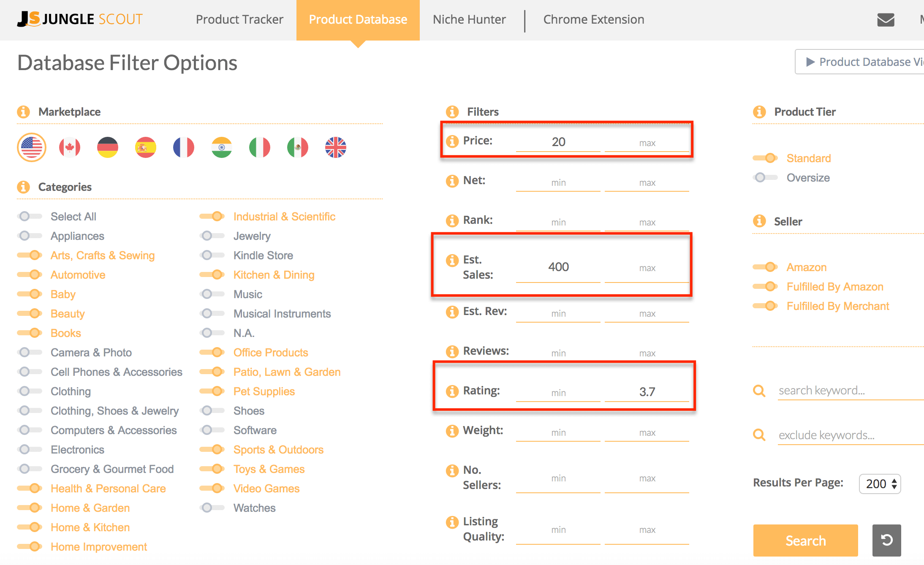Click the Price max input field
This screenshot has width=924, height=565.
pos(647,143)
